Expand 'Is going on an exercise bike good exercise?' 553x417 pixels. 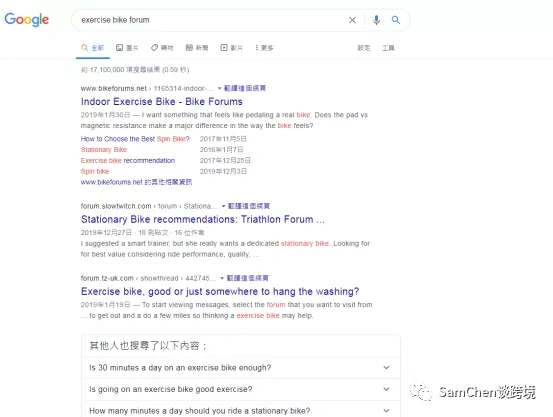[241, 389]
